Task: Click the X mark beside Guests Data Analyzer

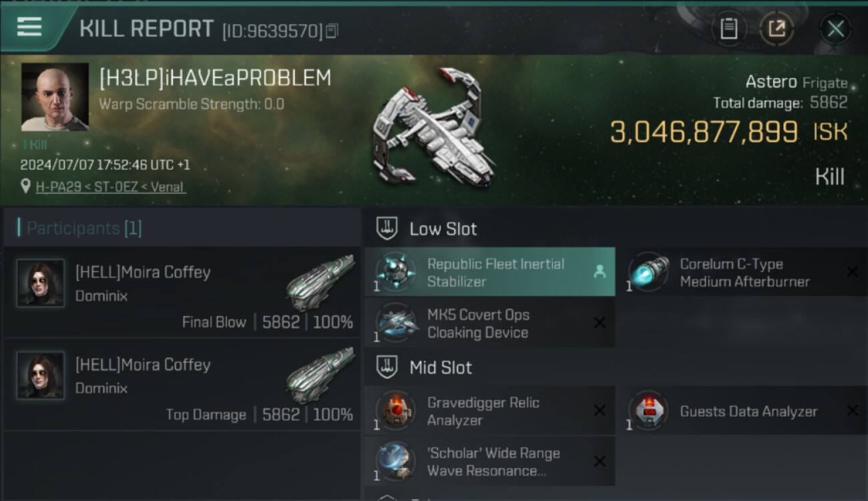Action: click(852, 411)
